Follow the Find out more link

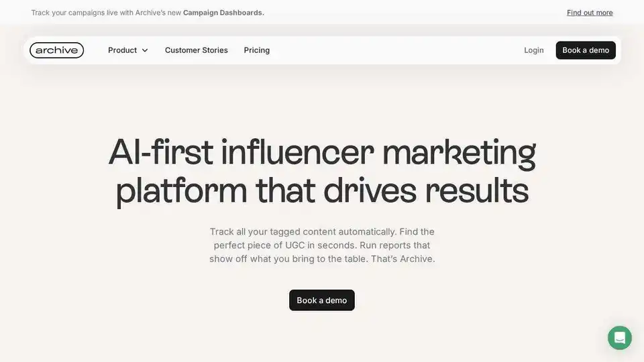[x=590, y=13]
